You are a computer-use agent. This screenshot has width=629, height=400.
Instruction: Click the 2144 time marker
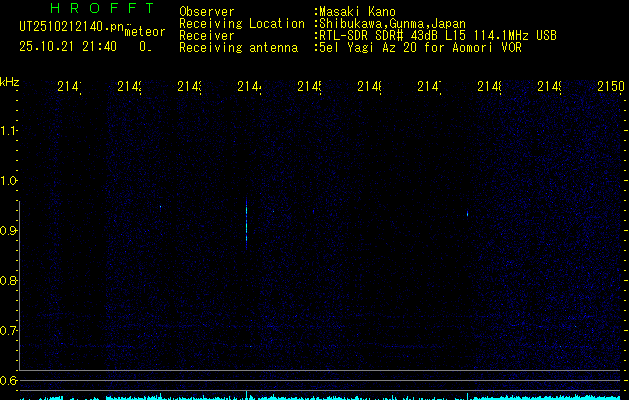pyautogui.click(x=249, y=87)
